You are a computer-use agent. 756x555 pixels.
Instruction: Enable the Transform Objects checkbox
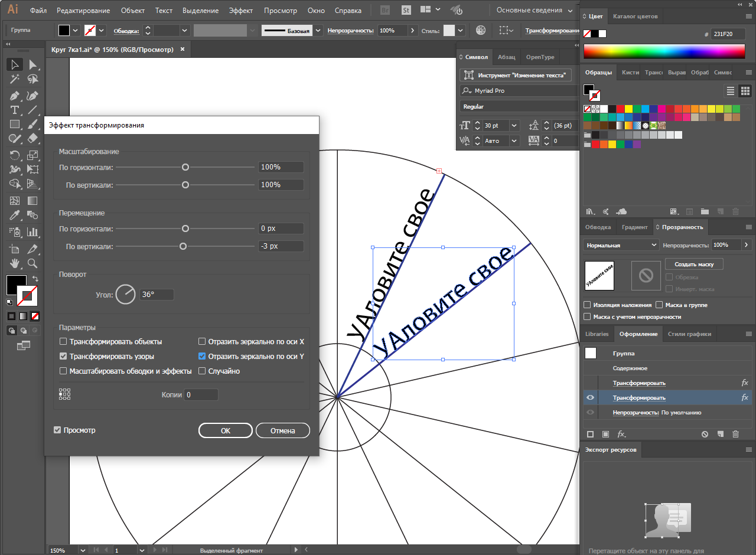click(x=63, y=341)
